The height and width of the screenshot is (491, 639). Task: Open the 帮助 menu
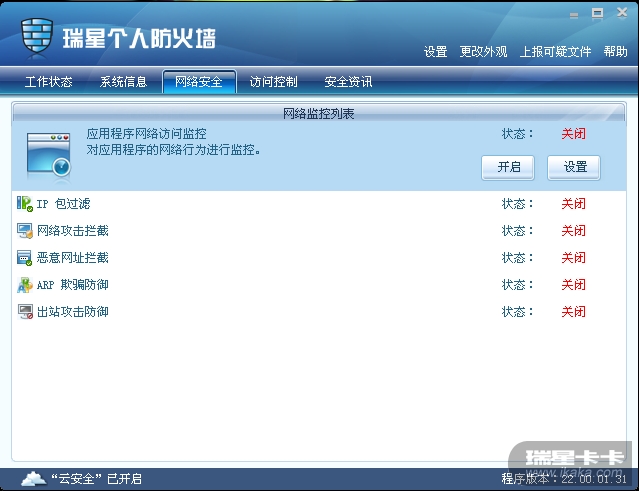pyautogui.click(x=615, y=52)
